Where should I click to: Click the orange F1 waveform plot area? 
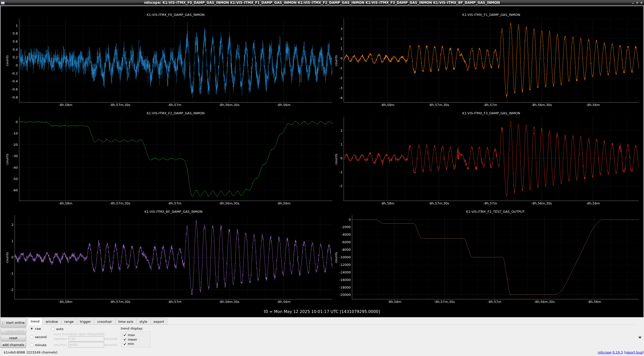tap(491, 60)
